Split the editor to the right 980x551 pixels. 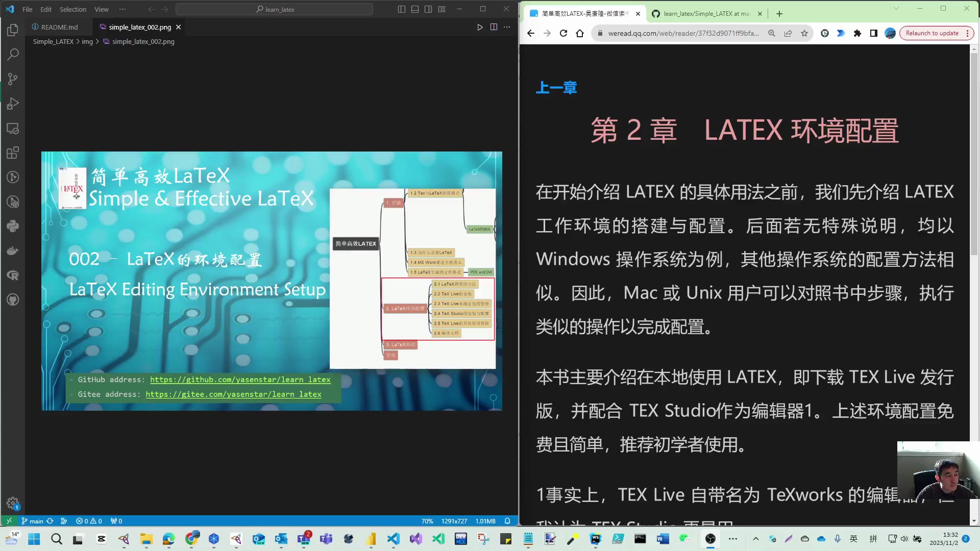pyautogui.click(x=494, y=27)
